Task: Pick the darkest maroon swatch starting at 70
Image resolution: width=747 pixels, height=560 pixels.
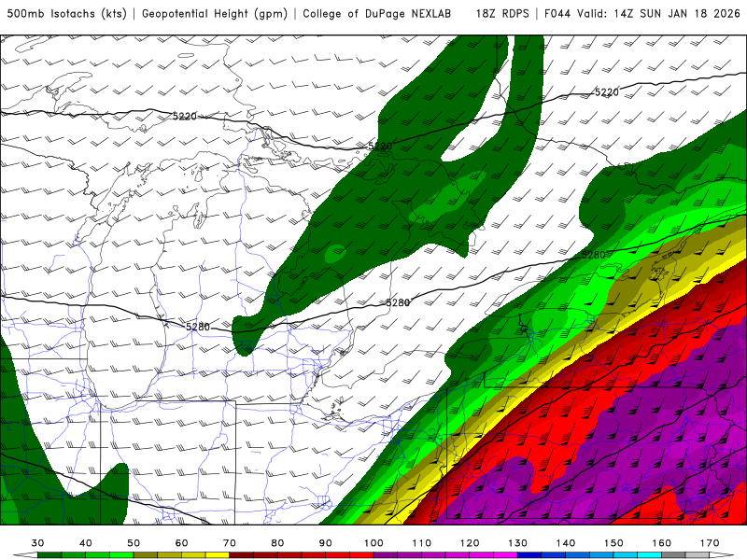Action: [242, 555]
